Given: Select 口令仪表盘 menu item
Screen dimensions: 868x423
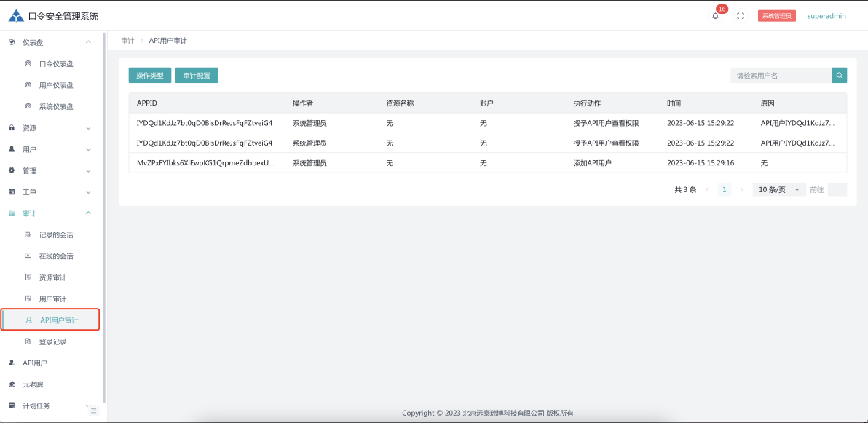Looking at the screenshot, I should [x=56, y=64].
